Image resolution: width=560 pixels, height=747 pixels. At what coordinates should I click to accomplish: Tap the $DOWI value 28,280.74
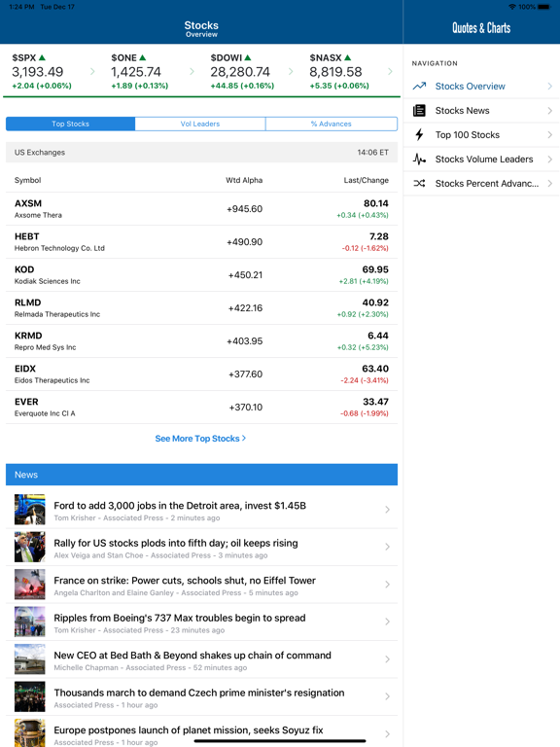[240, 72]
